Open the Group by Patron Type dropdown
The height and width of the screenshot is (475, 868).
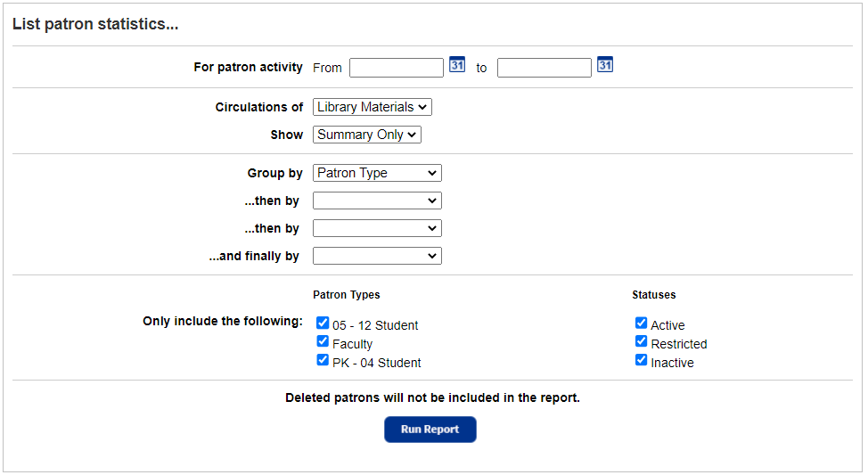tap(377, 173)
